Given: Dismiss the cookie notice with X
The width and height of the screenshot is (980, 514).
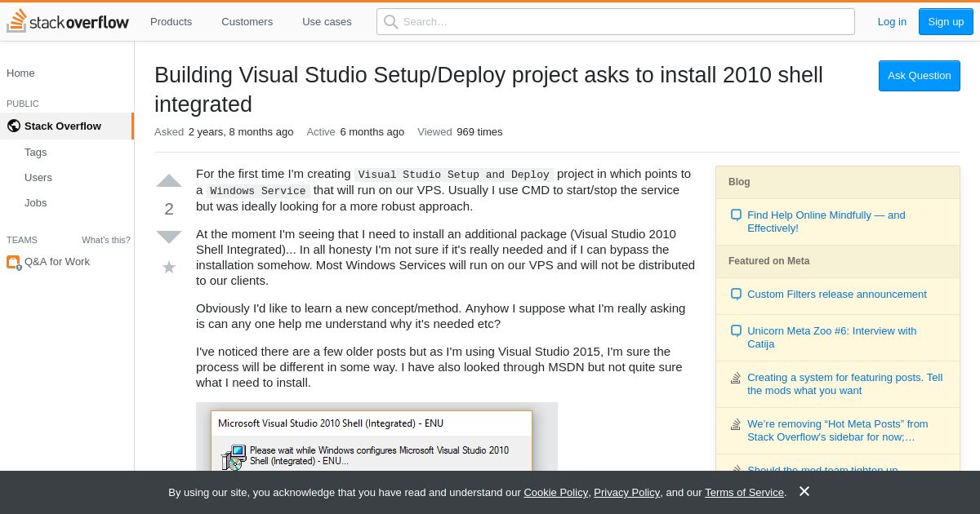Looking at the screenshot, I should pyautogui.click(x=804, y=491).
